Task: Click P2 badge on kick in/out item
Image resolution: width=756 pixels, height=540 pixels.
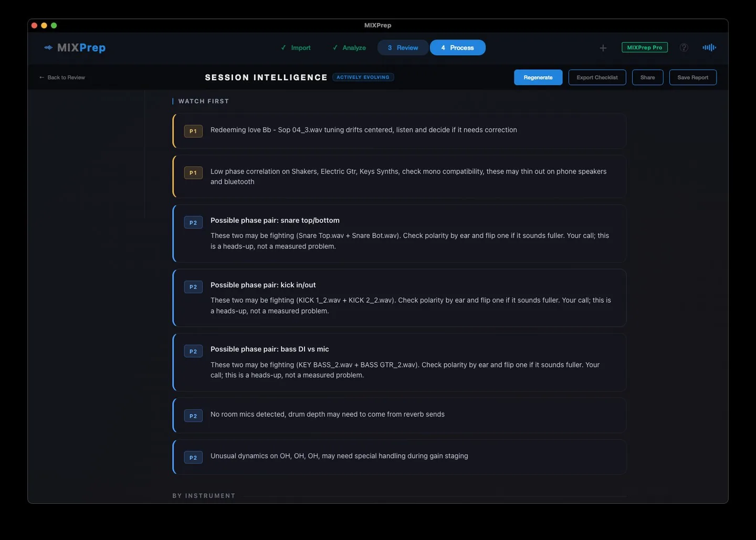Action: pyautogui.click(x=193, y=287)
